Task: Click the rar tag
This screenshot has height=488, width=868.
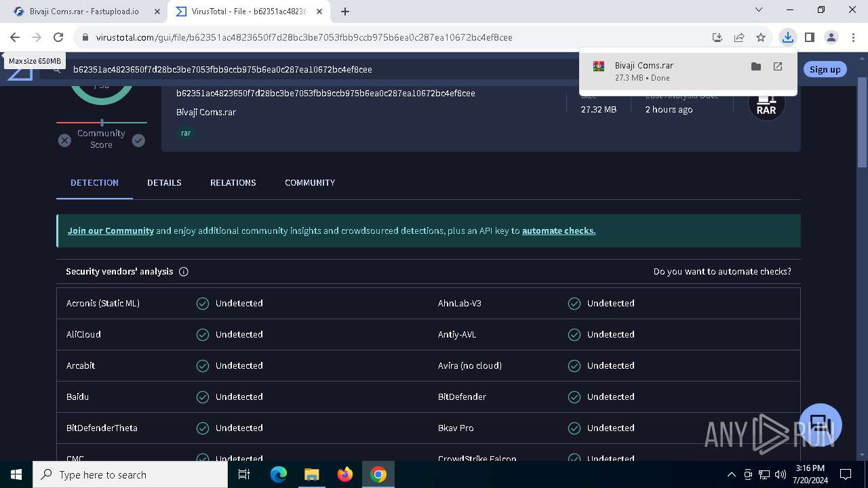Action: [x=186, y=133]
